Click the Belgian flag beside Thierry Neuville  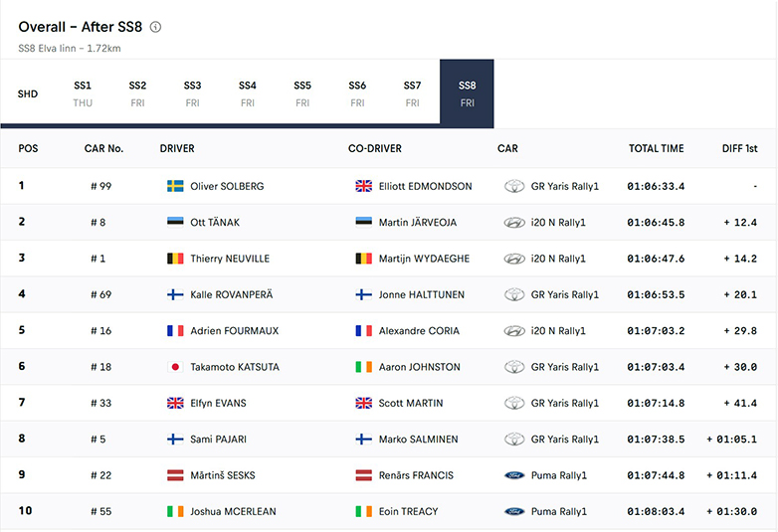point(175,259)
